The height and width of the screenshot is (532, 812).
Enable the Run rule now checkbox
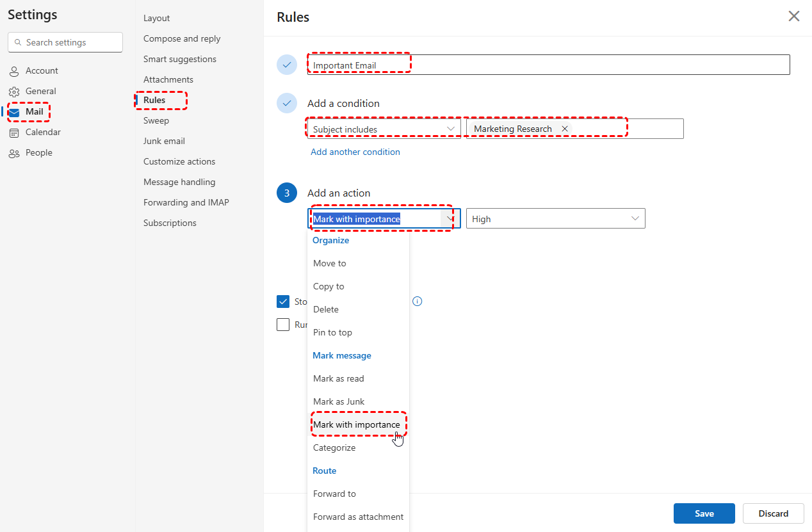[x=283, y=325]
